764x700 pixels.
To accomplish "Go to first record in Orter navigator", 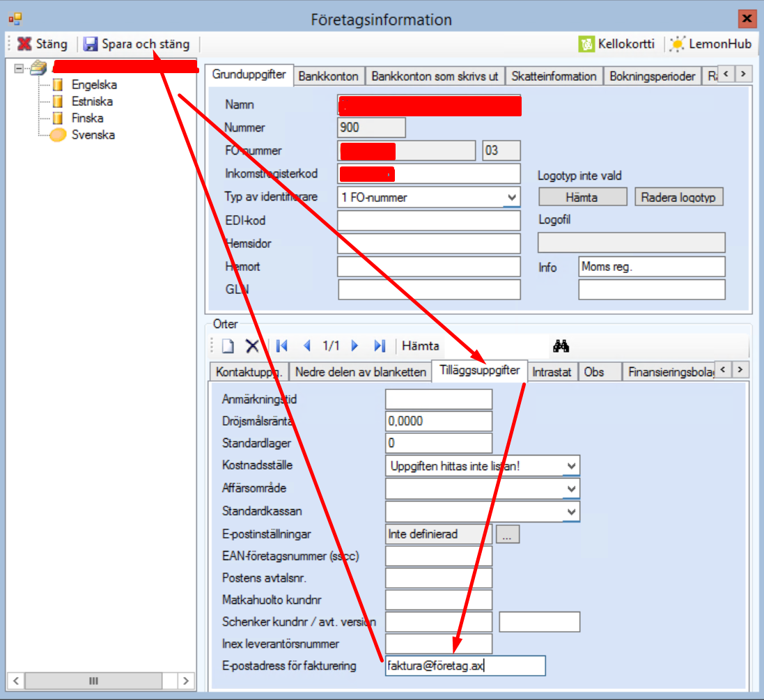I will [282, 346].
